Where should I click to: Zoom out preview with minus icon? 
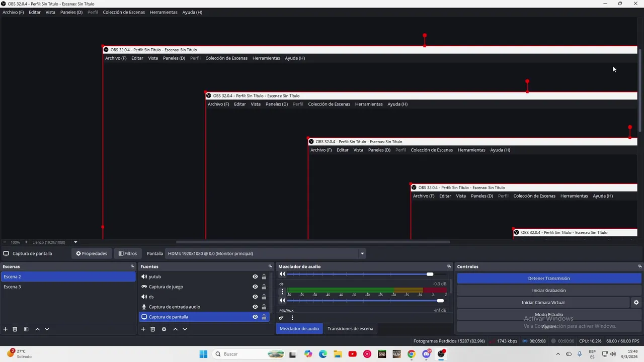point(5,242)
